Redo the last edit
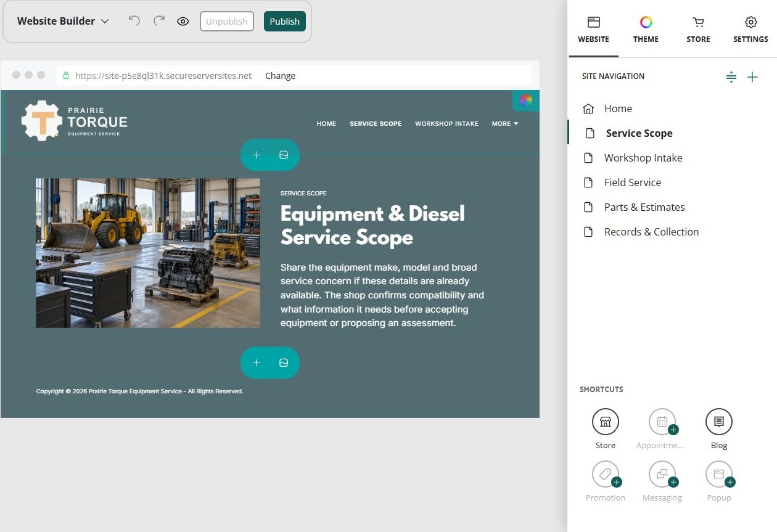Image resolution: width=777 pixels, height=532 pixels. (159, 21)
